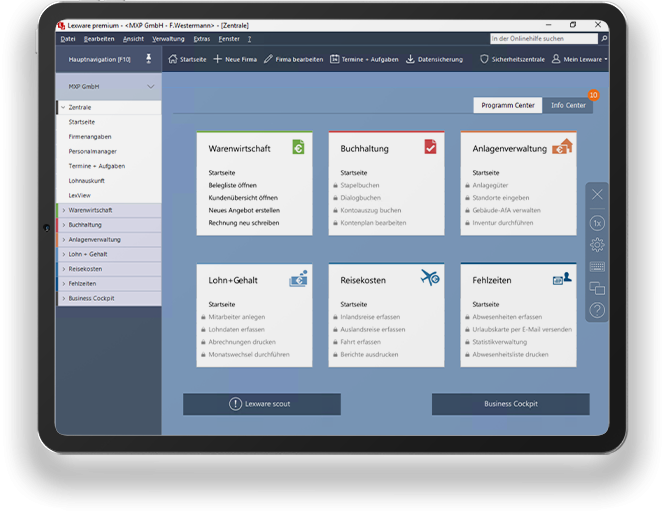
Task: Expand Lohn + Gehalt in navigation
Action: tap(64, 254)
